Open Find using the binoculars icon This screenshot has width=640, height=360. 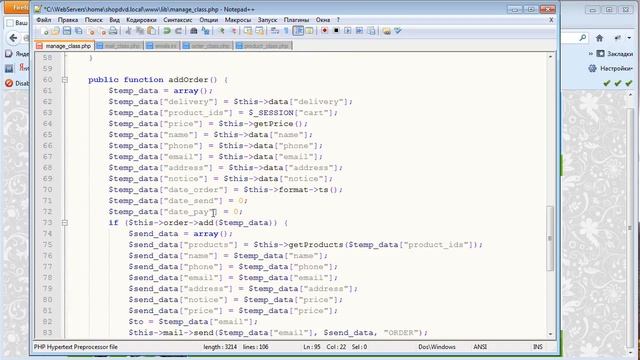(x=194, y=31)
